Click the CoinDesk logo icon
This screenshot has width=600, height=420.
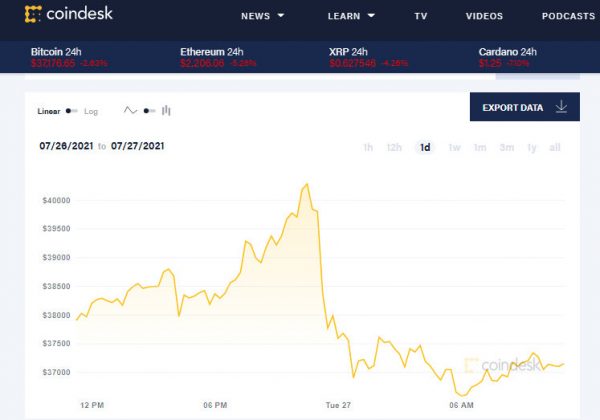pyautogui.click(x=33, y=15)
